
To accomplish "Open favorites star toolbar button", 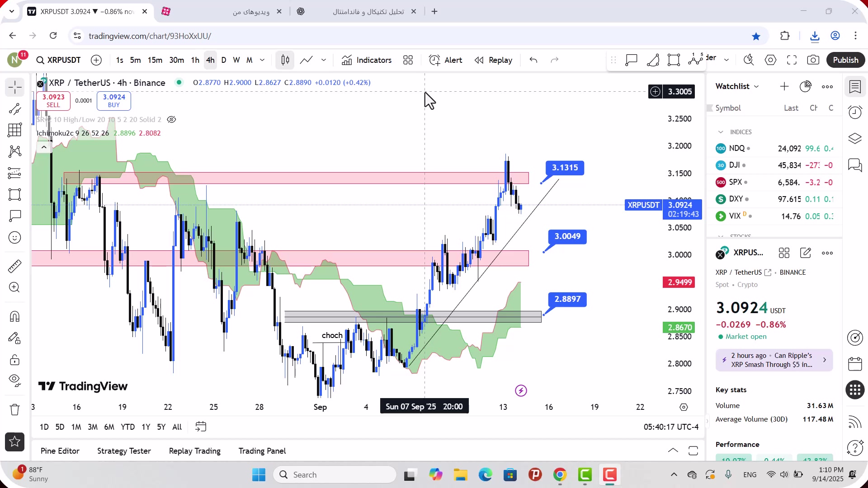I will (15, 442).
